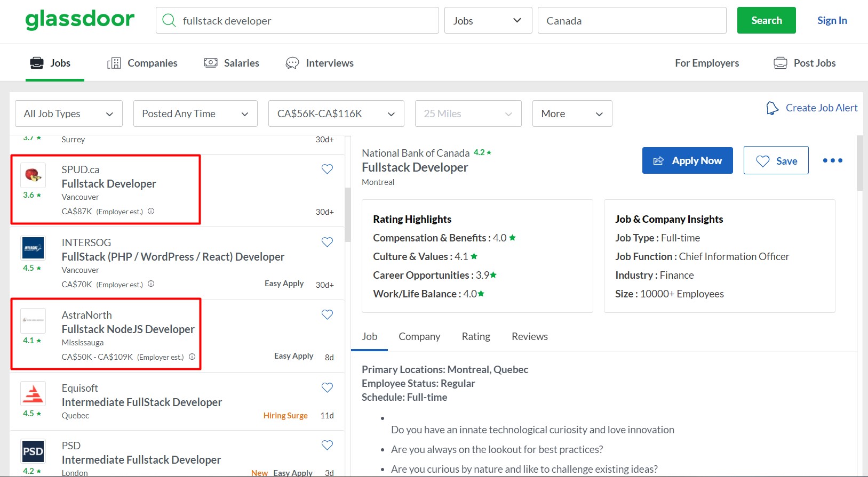Save Equisoft job with heart icon
The width and height of the screenshot is (868, 477).
[328, 387]
